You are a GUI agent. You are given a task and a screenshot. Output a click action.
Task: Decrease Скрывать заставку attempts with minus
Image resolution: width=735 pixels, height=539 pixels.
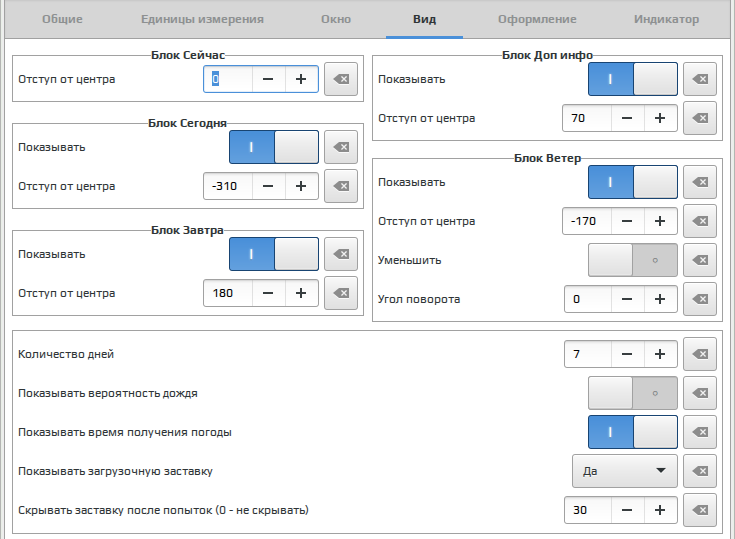pos(627,510)
